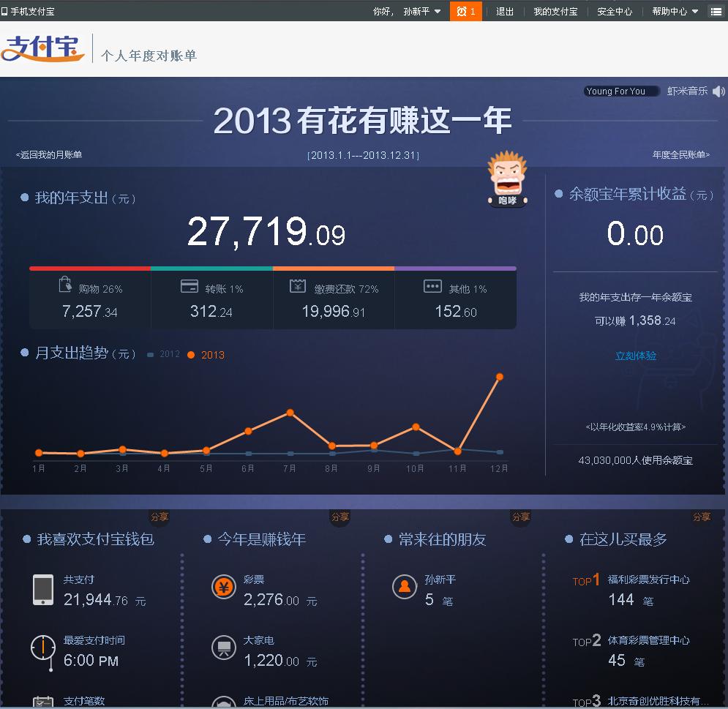Image resolution: width=728 pixels, height=709 pixels.
Task: Click the 虾米音乐 label
Action: [687, 91]
